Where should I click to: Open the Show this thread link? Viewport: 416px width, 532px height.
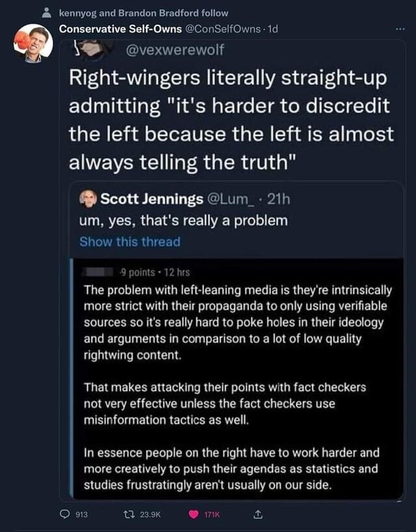tap(129, 241)
